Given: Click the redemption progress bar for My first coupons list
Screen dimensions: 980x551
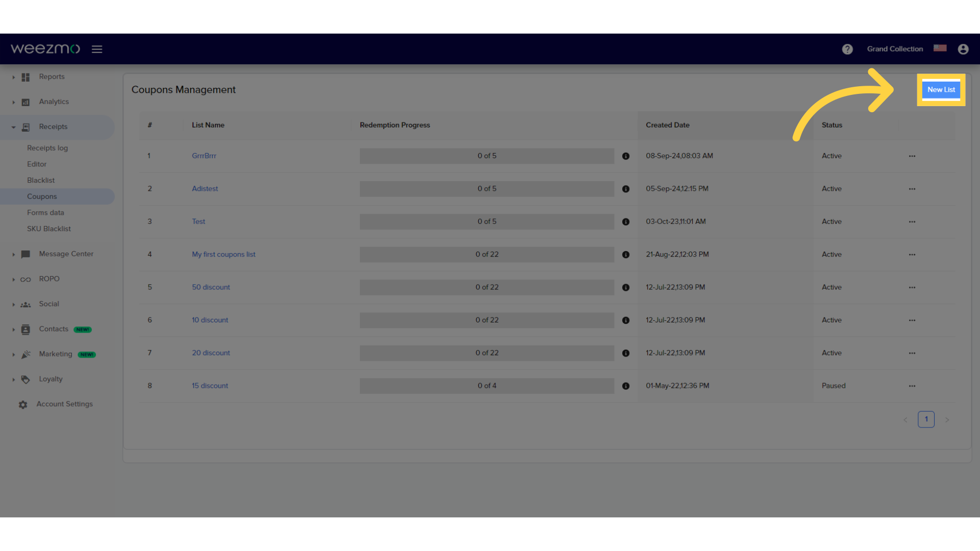Looking at the screenshot, I should pos(486,254).
